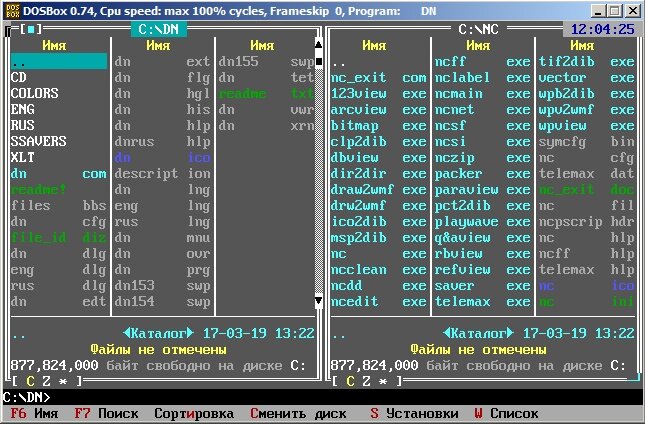Screen dimensions: 645x424
Task: Select ncedit exe
Action: 378,302
